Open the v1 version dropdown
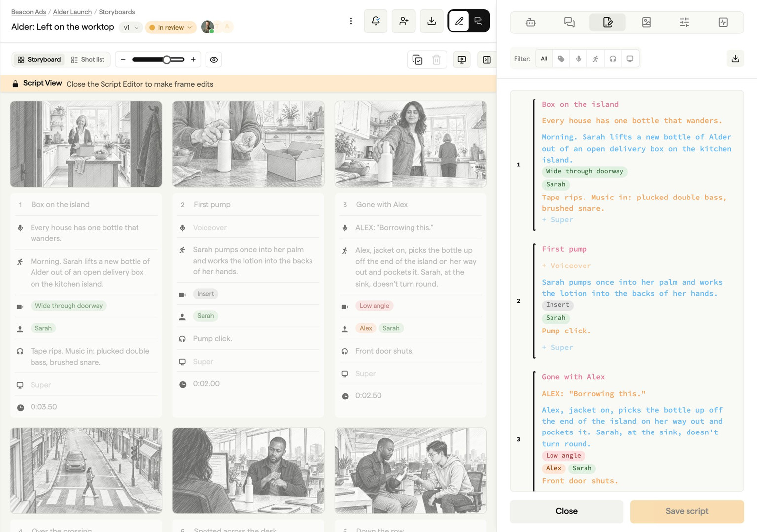757x532 pixels. 131,27
